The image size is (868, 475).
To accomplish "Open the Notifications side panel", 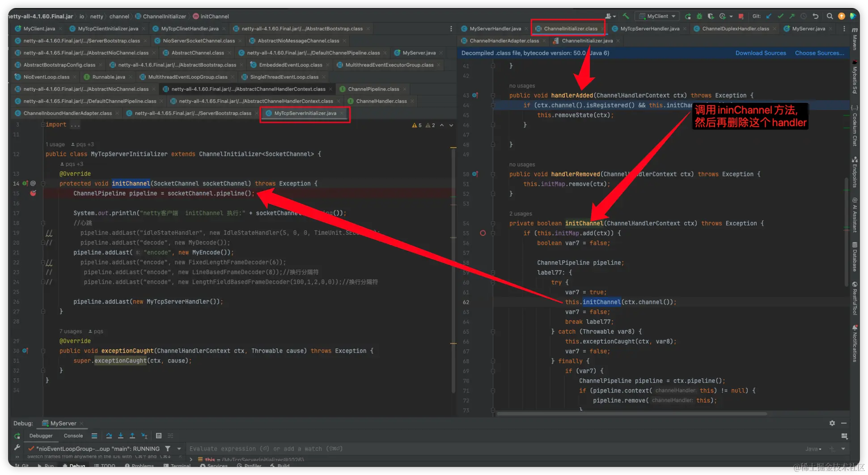I will click(855, 343).
